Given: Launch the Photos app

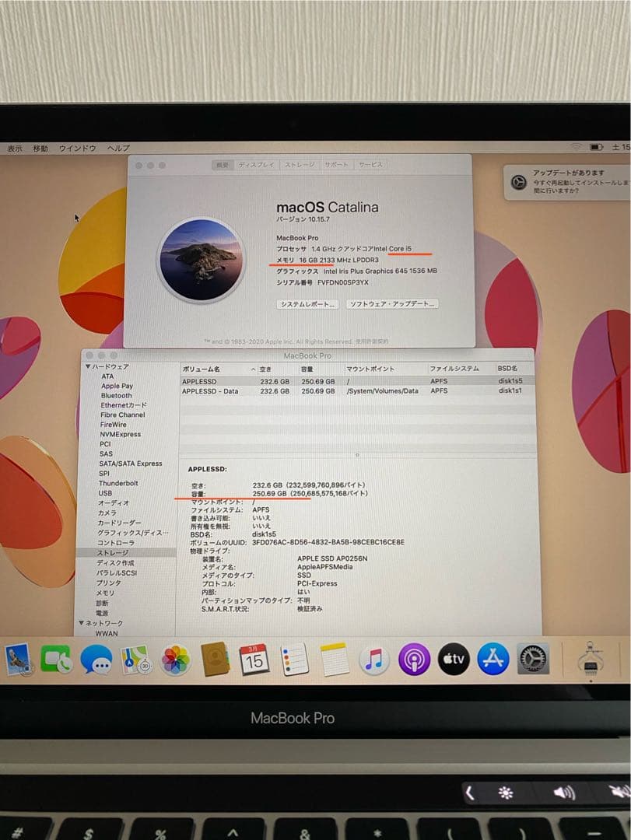Looking at the screenshot, I should click(x=175, y=660).
